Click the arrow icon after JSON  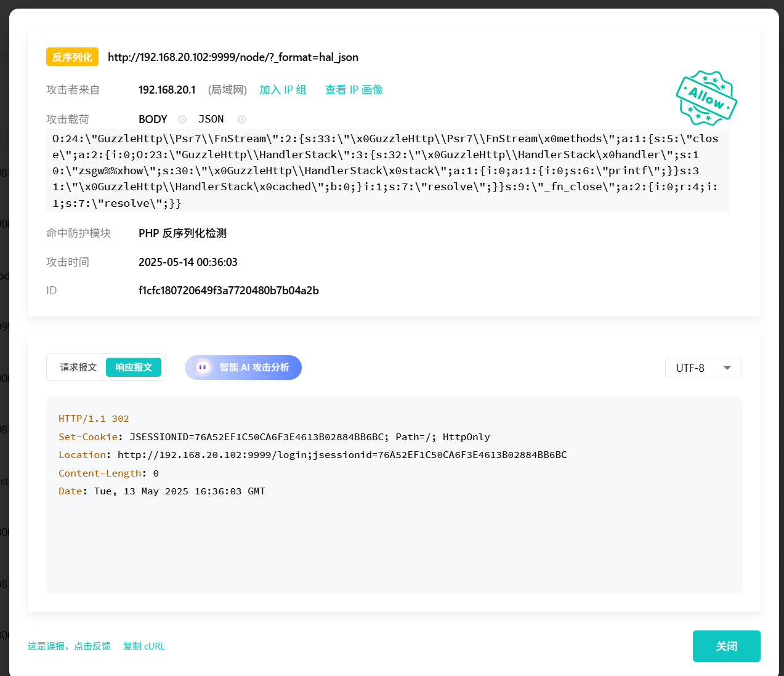(242, 119)
